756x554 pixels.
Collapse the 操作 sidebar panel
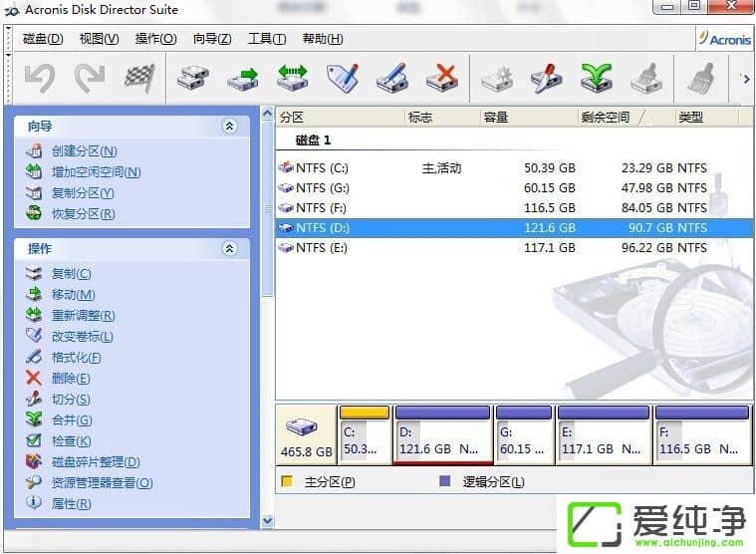tap(229, 249)
